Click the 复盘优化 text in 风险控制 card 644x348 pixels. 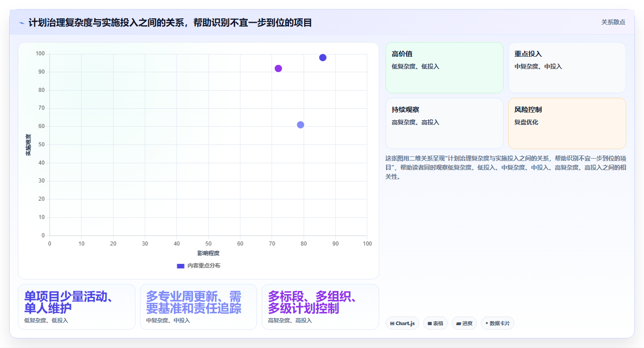point(526,123)
